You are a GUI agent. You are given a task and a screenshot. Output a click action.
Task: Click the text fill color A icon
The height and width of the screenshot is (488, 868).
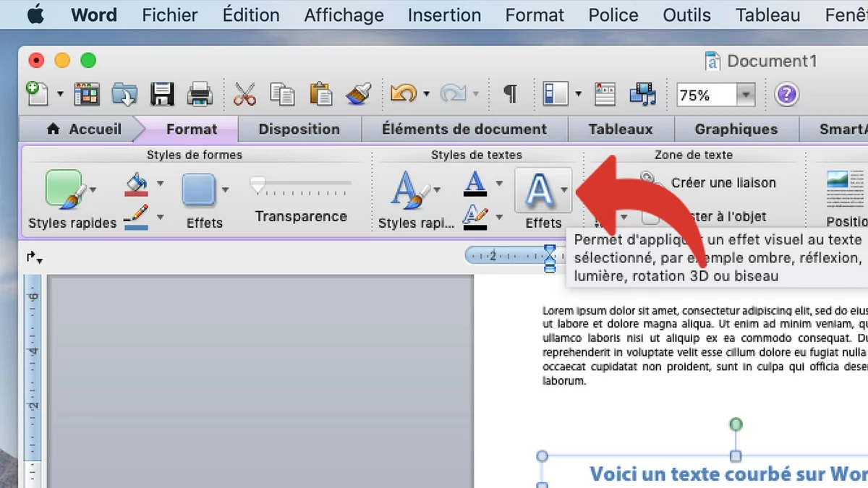point(475,184)
